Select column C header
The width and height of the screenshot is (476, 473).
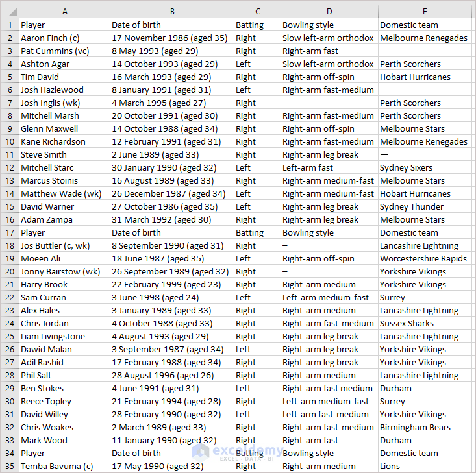[257, 12]
